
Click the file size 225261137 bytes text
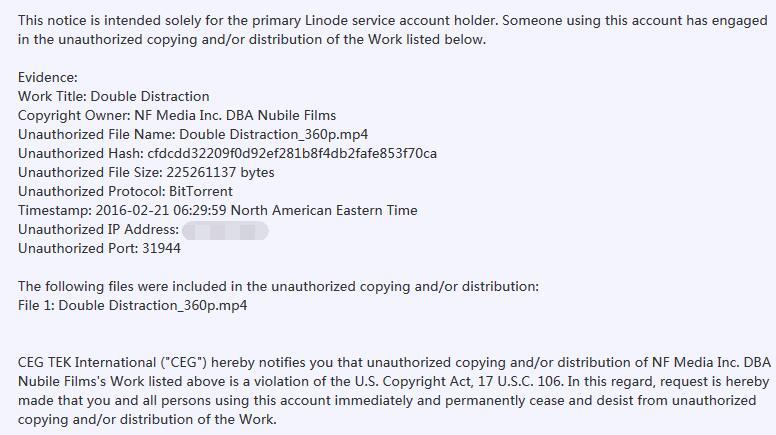[220, 172]
